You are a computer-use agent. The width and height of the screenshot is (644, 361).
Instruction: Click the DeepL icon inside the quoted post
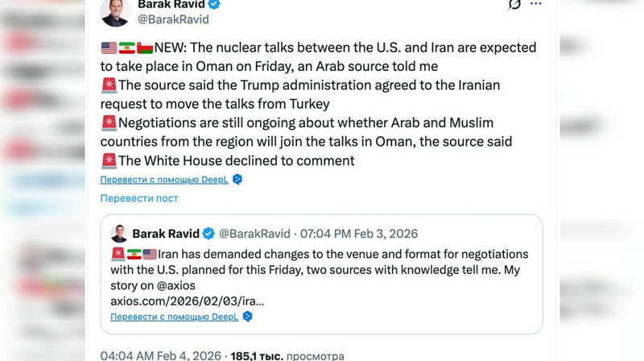[x=248, y=317]
